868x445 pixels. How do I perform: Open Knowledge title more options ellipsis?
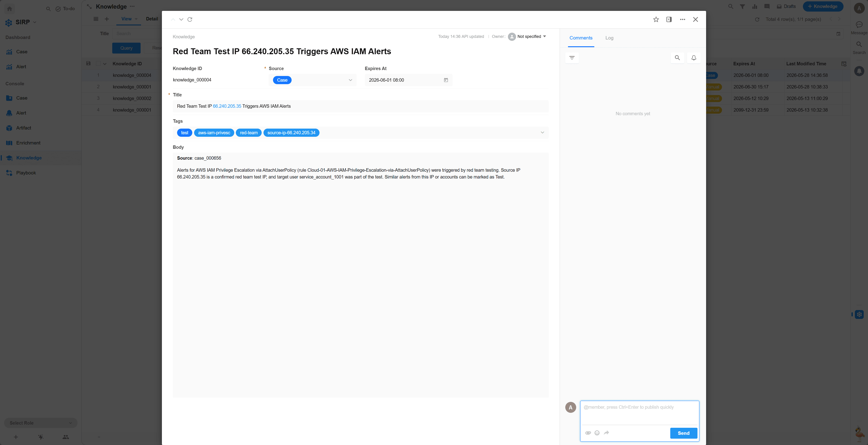point(132,7)
